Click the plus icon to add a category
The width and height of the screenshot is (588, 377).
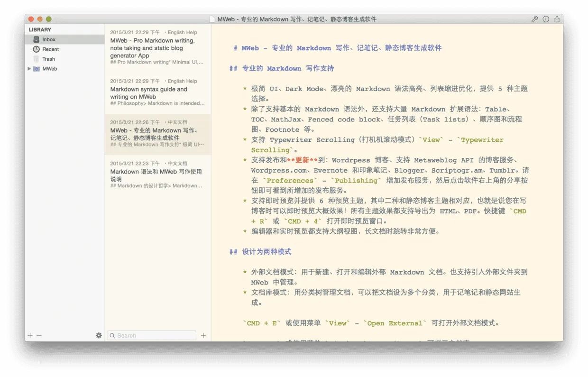coord(30,335)
